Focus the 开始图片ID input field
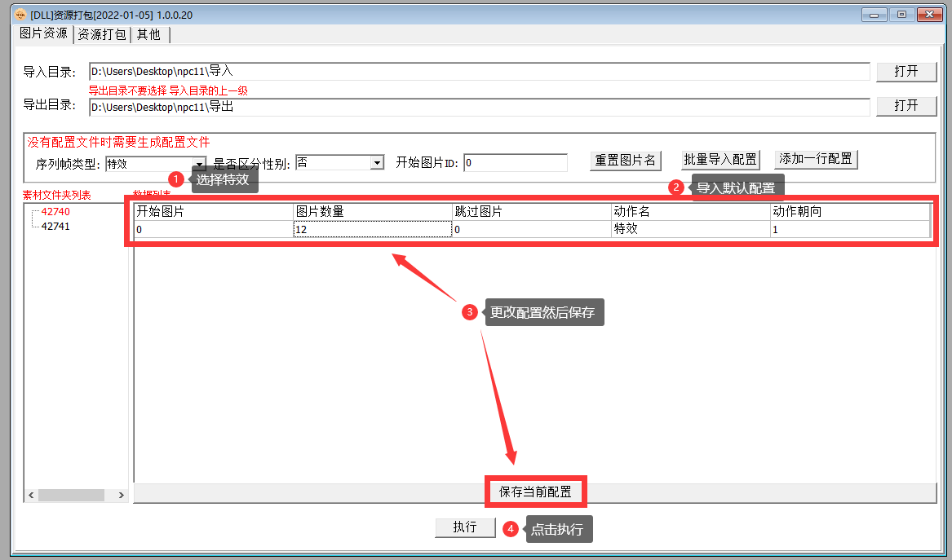 coord(515,163)
